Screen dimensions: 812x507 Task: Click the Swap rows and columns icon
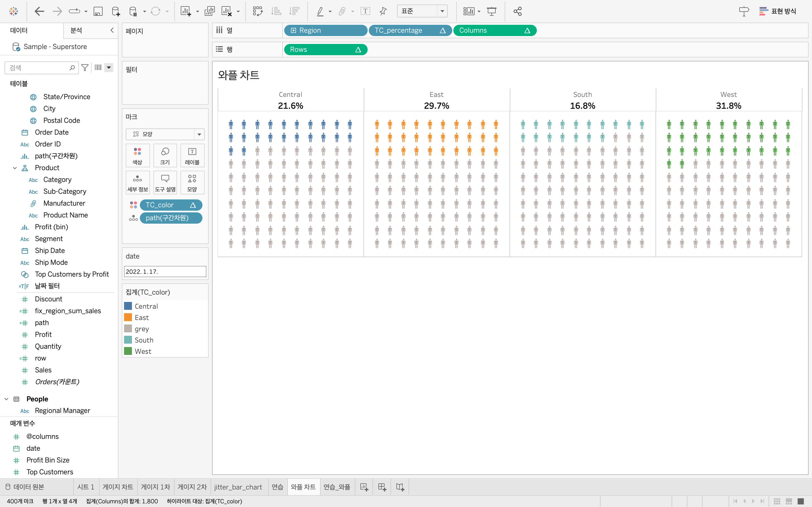point(258,11)
